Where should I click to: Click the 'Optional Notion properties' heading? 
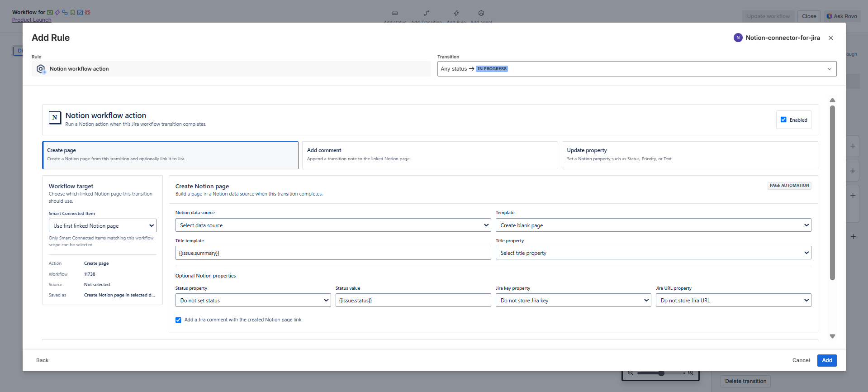(205, 276)
